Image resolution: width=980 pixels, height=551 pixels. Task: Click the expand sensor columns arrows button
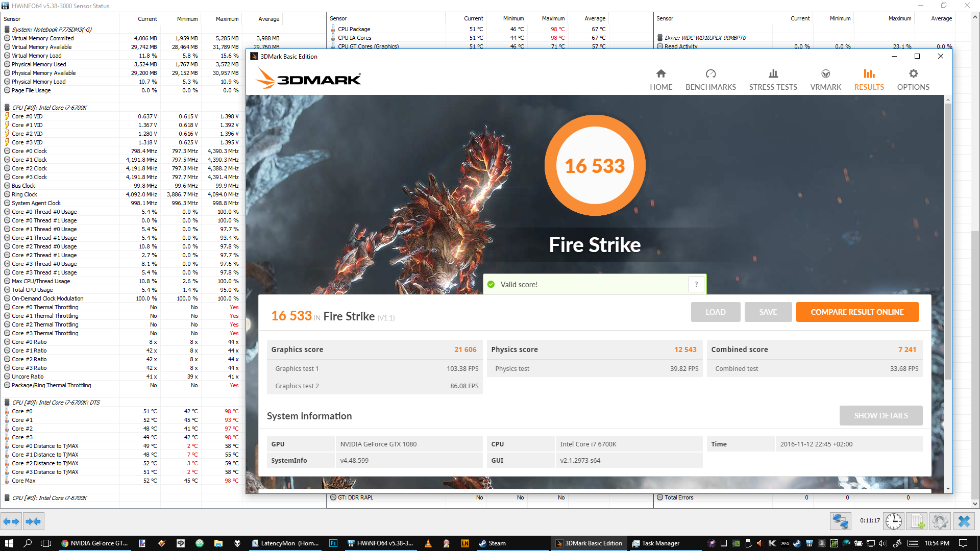(x=11, y=521)
